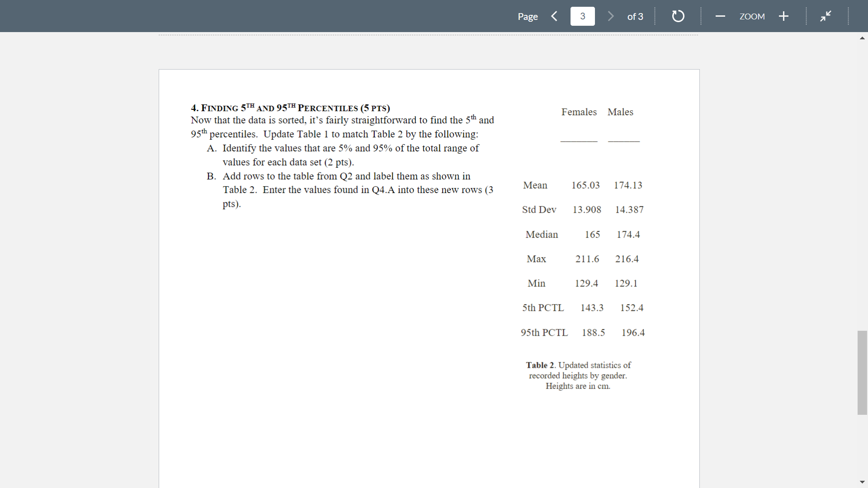Select the Females column header

[579, 112]
